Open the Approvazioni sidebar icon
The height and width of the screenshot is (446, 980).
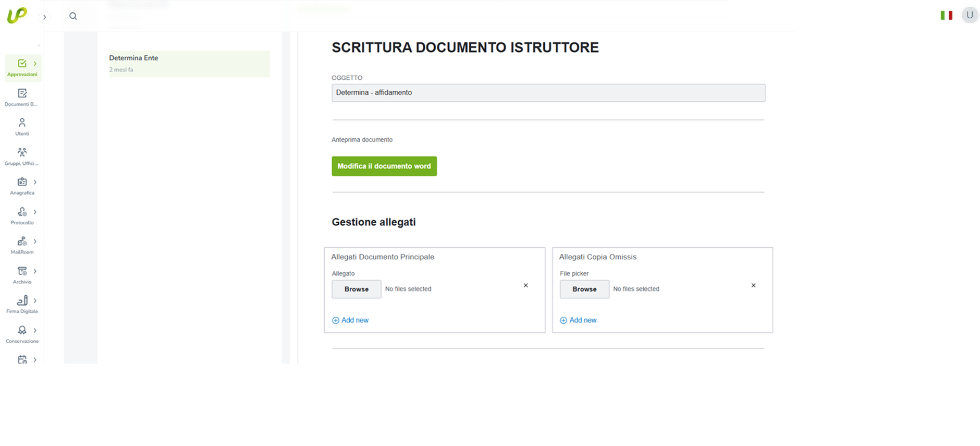pos(22,64)
